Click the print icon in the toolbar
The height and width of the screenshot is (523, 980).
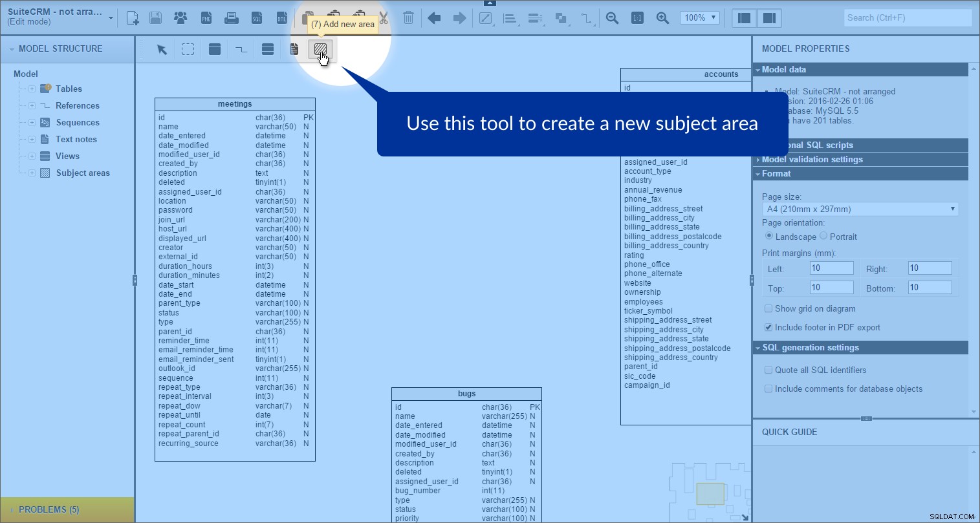[x=231, y=18]
